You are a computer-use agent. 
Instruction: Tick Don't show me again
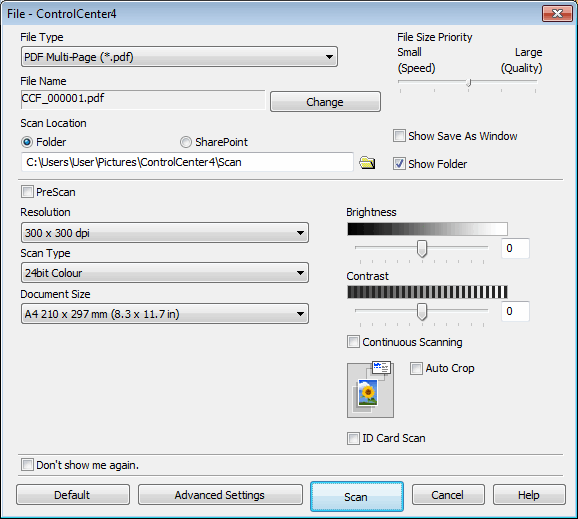point(27,465)
